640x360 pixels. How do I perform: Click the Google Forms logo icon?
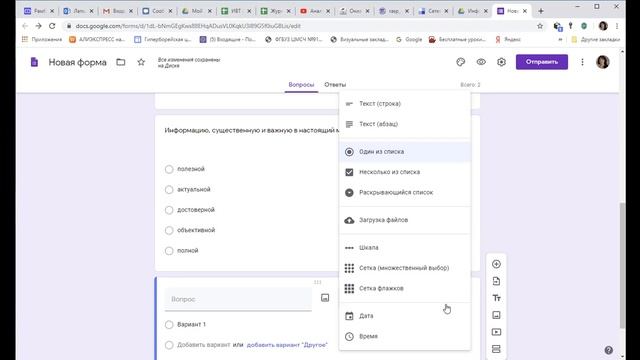(34, 62)
